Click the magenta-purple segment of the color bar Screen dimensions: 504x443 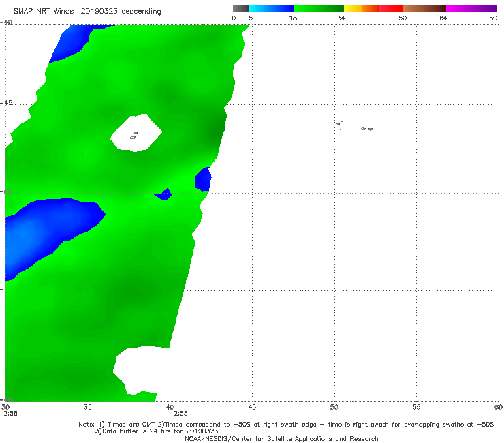coord(471,8)
